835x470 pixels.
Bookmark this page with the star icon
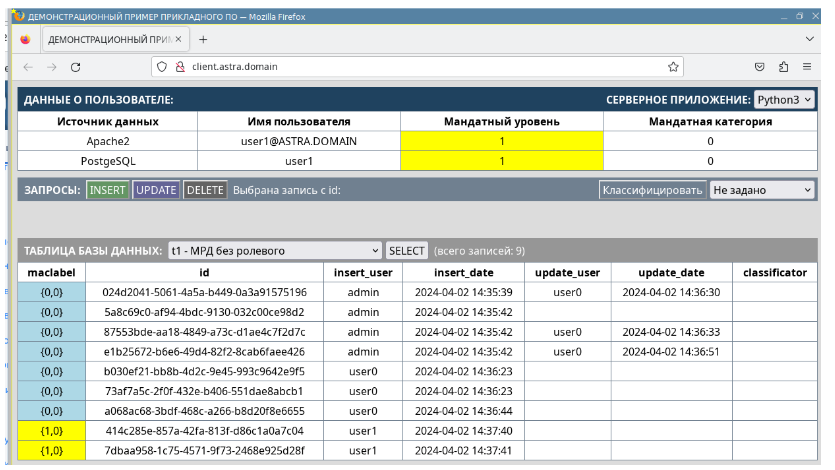click(674, 67)
